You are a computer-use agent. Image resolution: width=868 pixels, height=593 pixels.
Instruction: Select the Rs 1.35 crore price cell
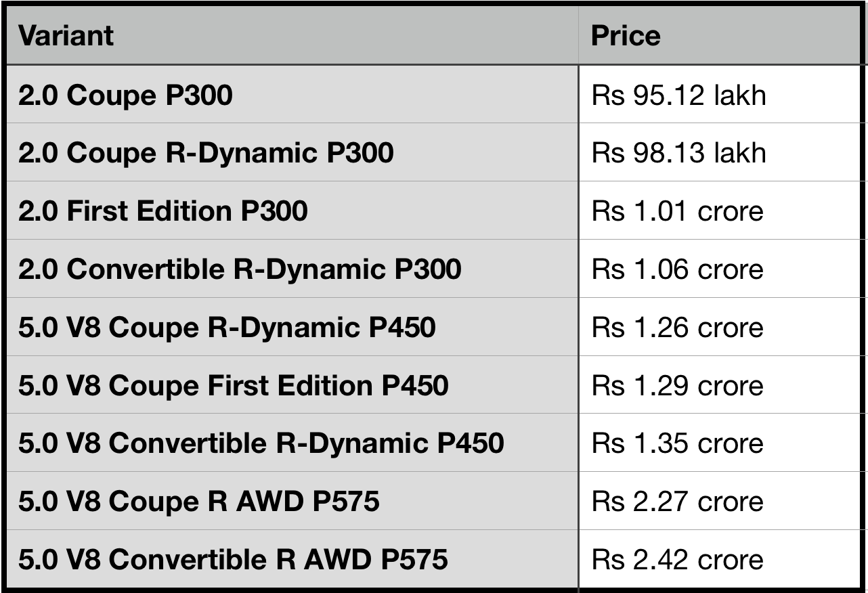coord(678,443)
